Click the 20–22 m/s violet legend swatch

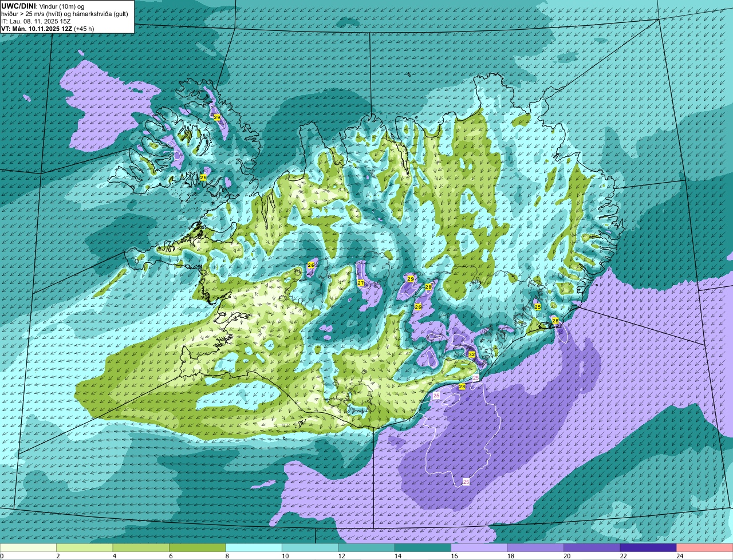592,547
